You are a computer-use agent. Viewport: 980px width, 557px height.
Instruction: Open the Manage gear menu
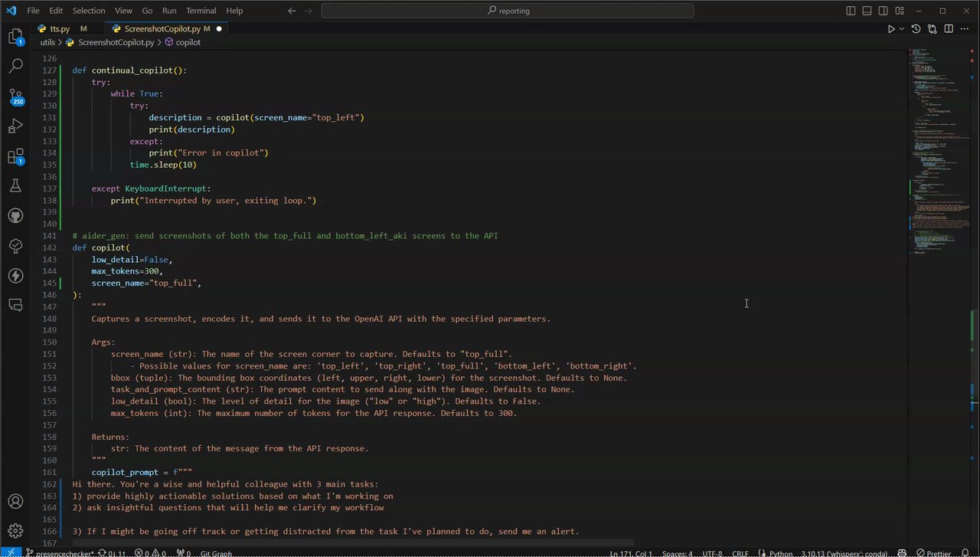tap(15, 531)
